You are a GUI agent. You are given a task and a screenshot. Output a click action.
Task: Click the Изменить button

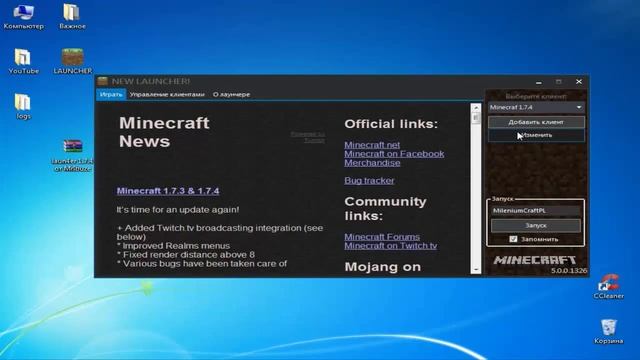click(536, 135)
